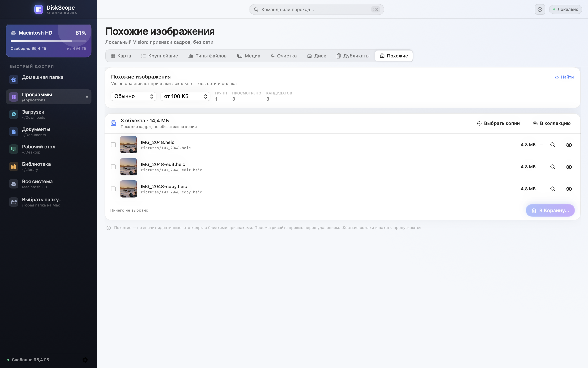The width and height of the screenshot is (588, 368).
Task: Click the Загрузки download icon
Action: coord(14,114)
